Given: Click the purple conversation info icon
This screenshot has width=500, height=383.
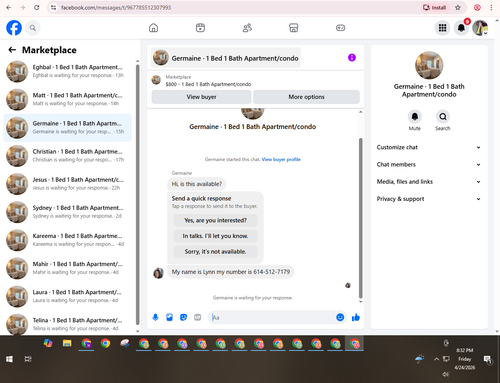Looking at the screenshot, I should pos(352,58).
